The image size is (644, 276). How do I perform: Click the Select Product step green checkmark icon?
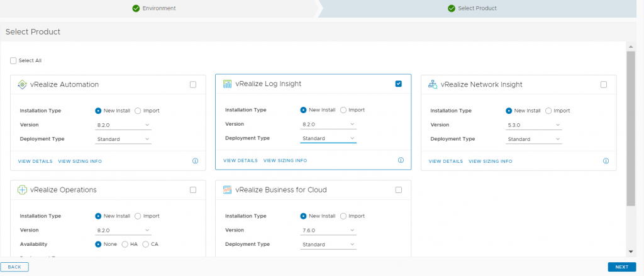click(452, 8)
